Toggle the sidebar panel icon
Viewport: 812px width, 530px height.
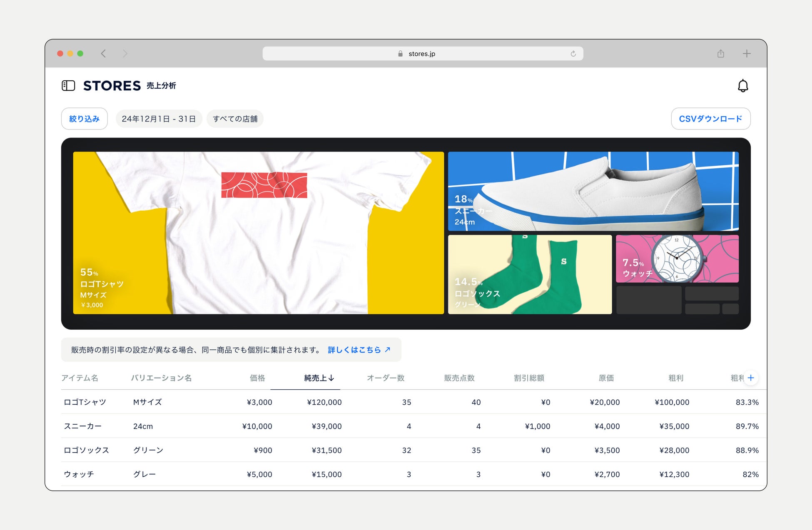click(68, 86)
